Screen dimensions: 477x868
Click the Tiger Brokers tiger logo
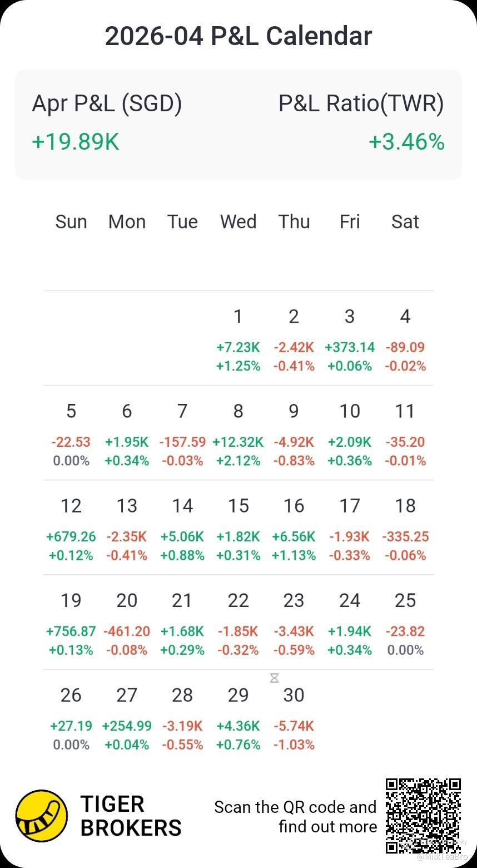tap(41, 816)
